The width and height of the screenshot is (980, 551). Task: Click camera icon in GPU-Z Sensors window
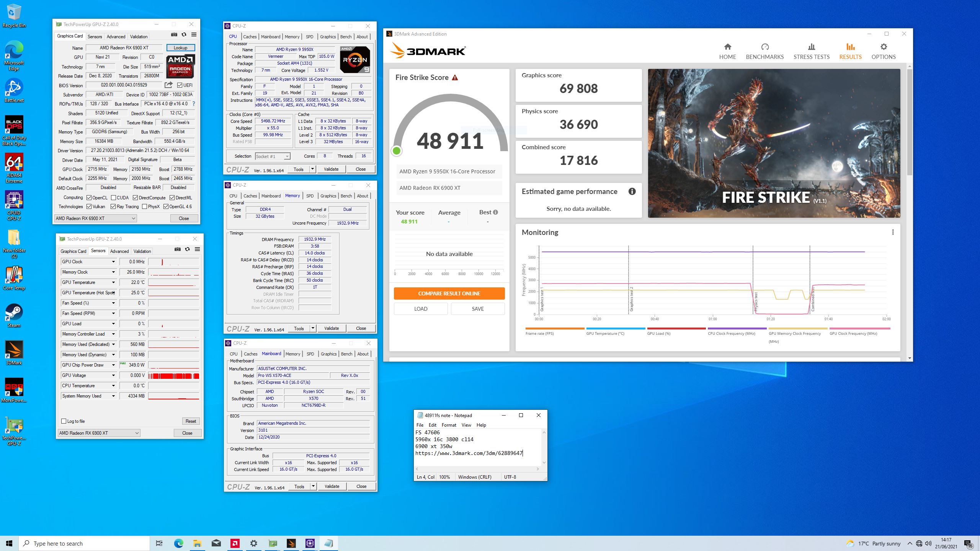178,249
